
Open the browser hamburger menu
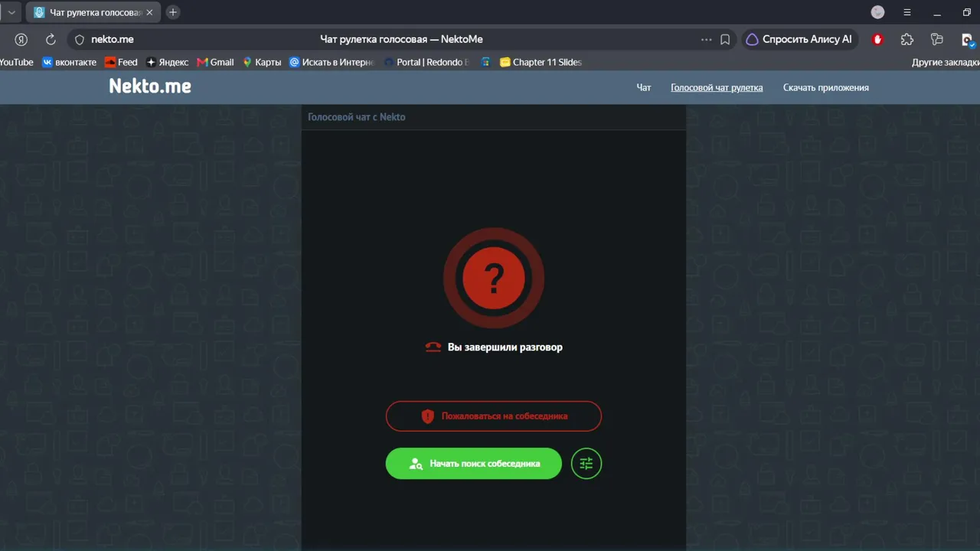907,12
